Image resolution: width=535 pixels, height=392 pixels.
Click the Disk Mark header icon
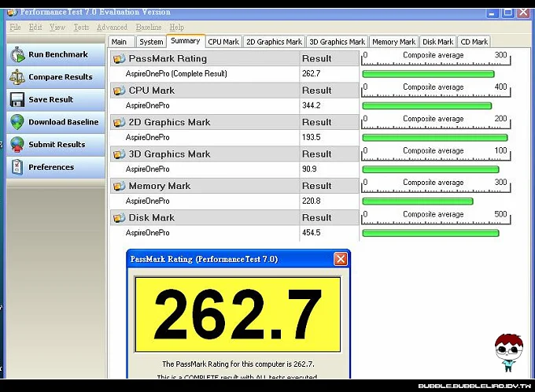119,218
